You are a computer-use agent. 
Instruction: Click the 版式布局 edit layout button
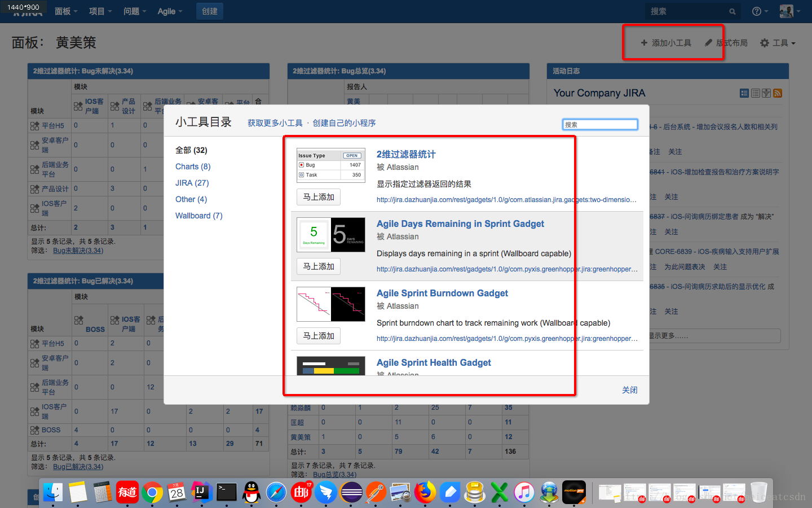coord(726,43)
